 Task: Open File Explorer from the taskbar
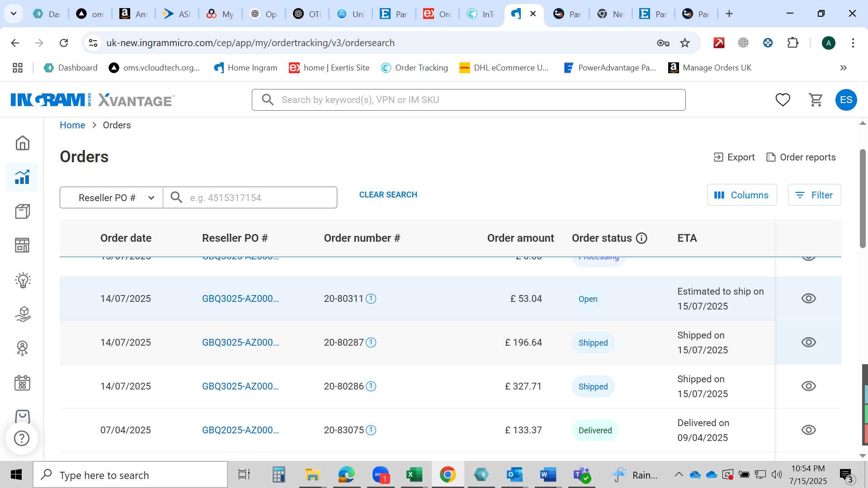pos(312,475)
